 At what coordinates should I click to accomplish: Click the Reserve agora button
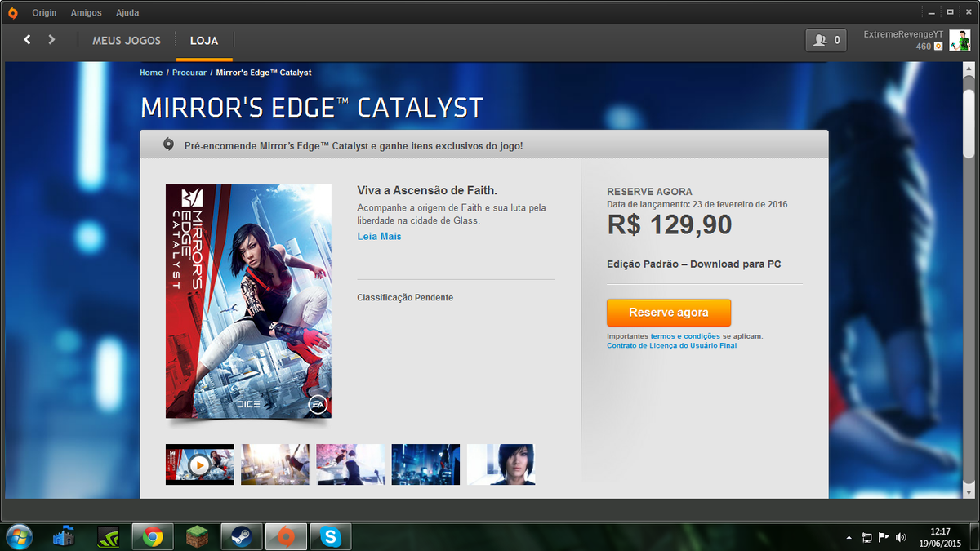tap(668, 313)
